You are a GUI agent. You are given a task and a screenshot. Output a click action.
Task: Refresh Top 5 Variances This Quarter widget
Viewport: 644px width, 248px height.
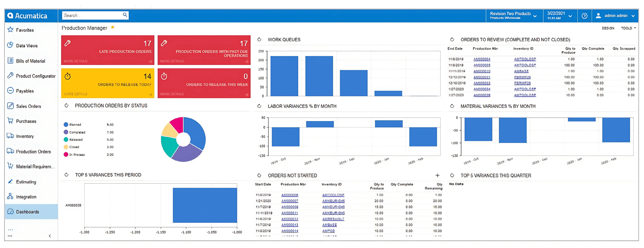[x=452, y=175]
